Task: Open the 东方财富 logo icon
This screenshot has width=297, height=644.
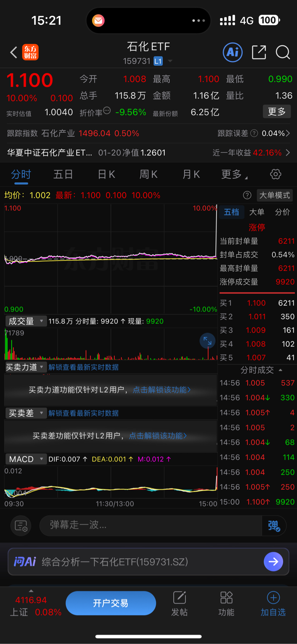Action: [x=31, y=52]
